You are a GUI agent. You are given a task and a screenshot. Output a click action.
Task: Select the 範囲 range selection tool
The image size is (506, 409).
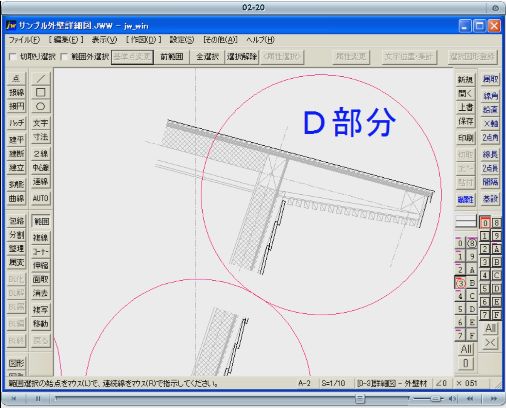[x=41, y=221]
